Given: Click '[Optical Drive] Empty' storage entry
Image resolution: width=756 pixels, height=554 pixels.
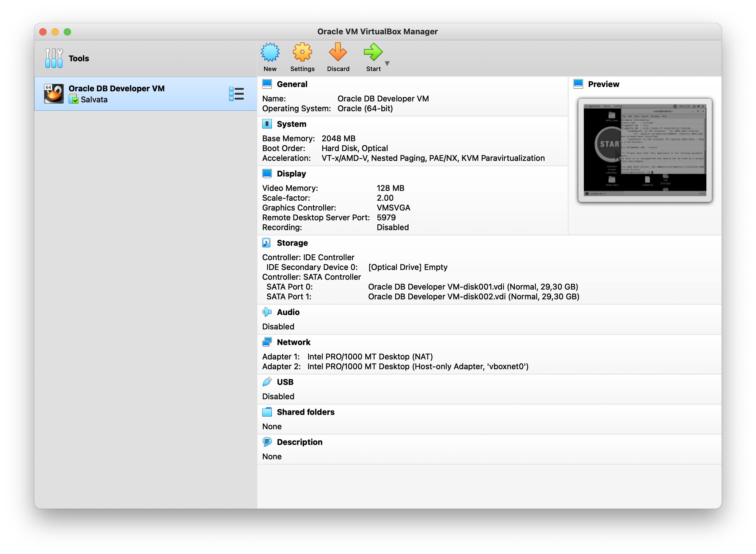Looking at the screenshot, I should tap(408, 267).
